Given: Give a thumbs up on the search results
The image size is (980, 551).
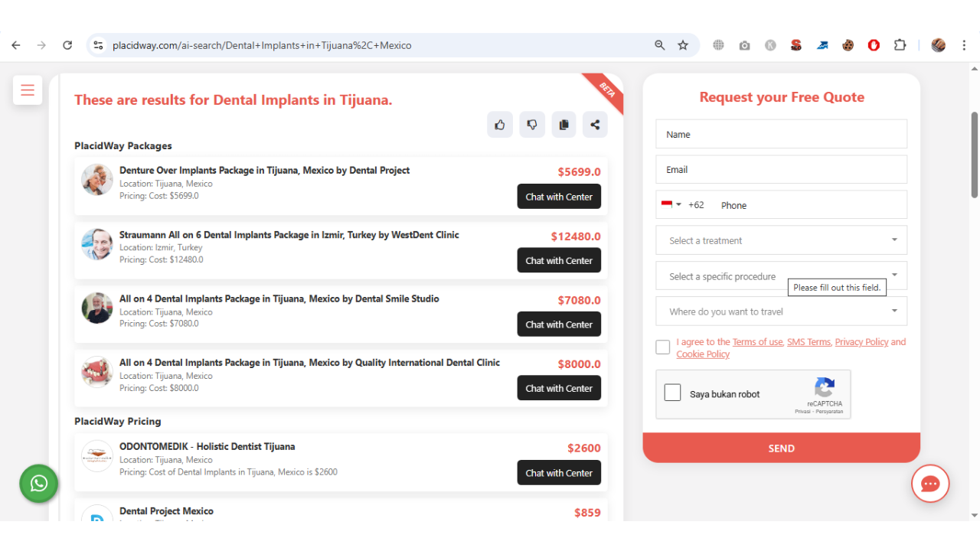Looking at the screenshot, I should point(500,124).
